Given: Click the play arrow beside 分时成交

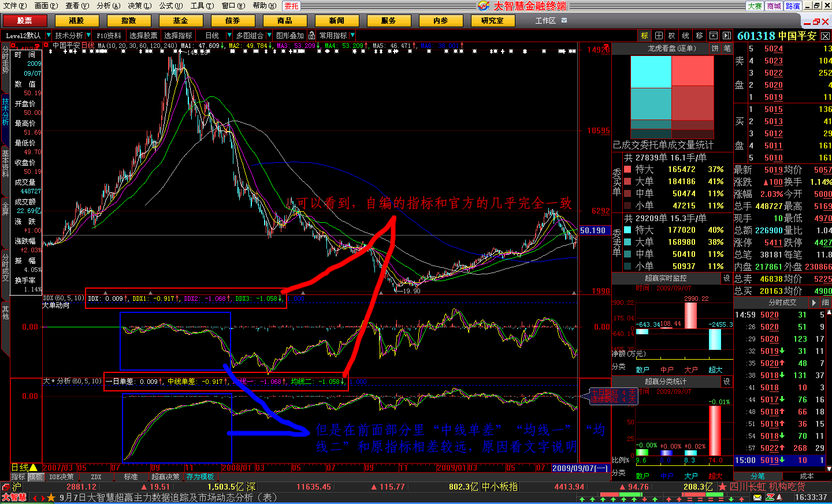Looking at the screenshot, I should click(815, 303).
